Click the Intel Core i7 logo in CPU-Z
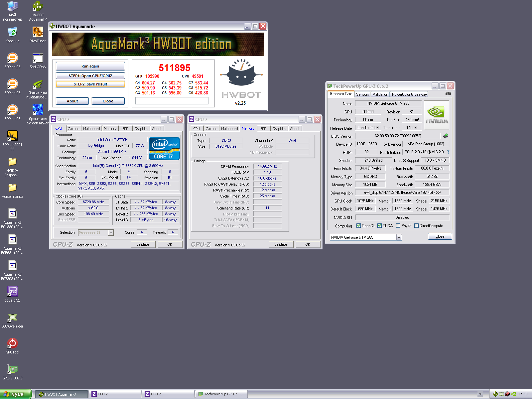The width and height of the screenshot is (532, 399). [x=165, y=148]
